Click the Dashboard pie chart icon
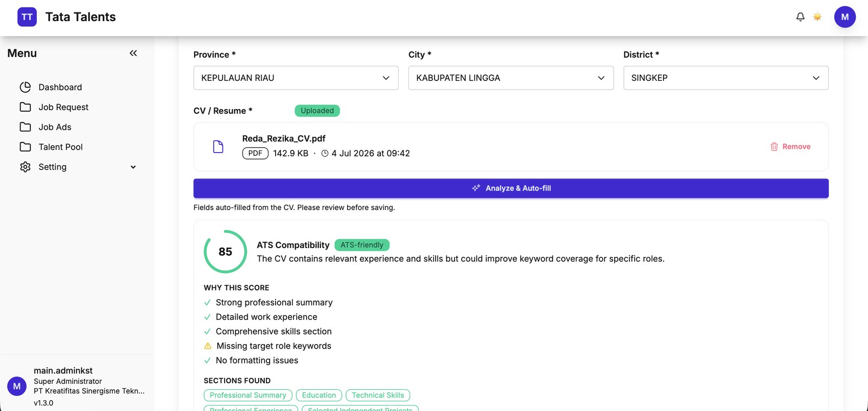 [25, 87]
